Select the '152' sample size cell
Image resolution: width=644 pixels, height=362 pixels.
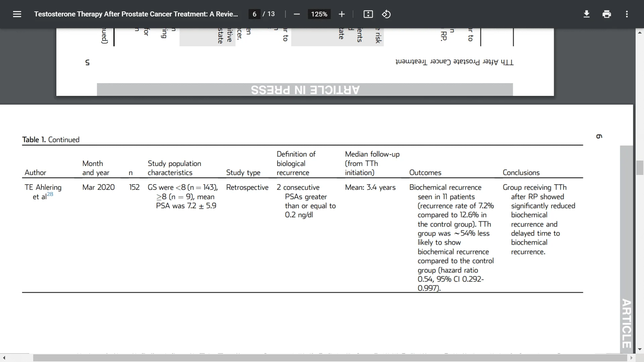pyautogui.click(x=134, y=187)
